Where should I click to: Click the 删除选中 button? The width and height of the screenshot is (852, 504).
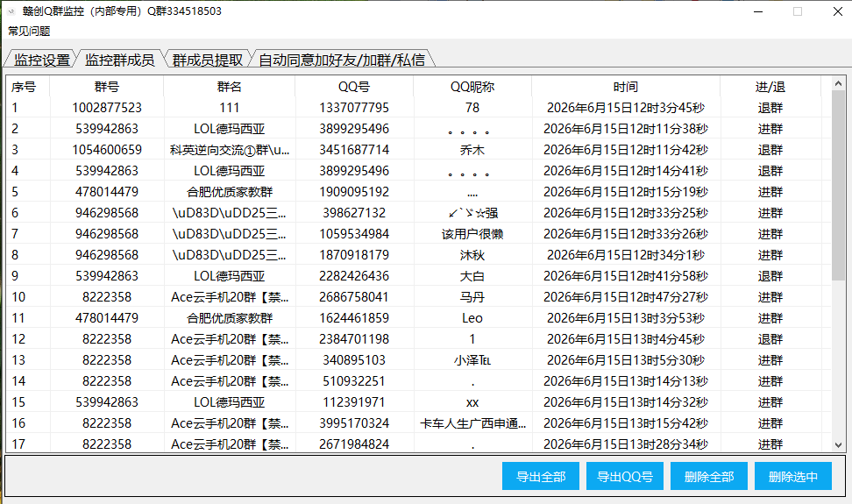(793, 476)
